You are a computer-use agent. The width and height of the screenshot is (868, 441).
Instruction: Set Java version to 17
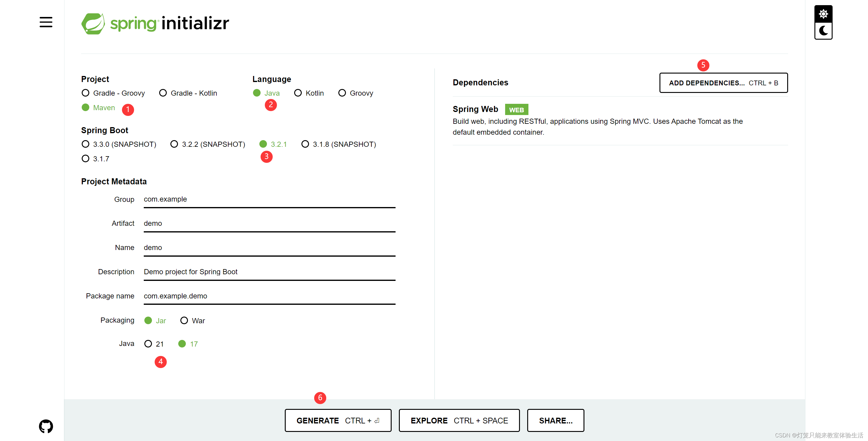coord(188,344)
